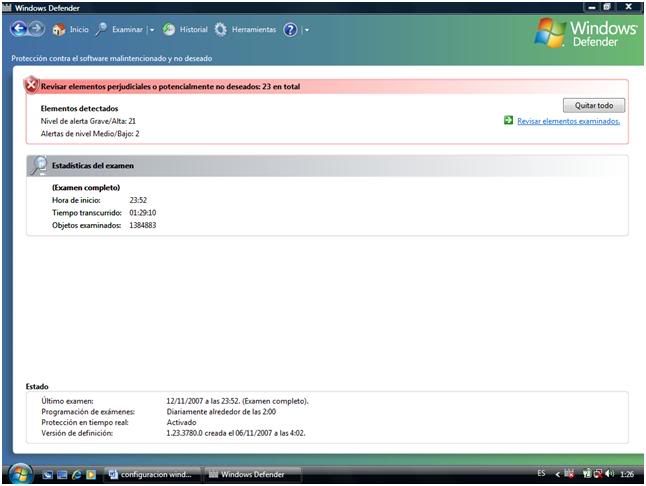This screenshot has height=486, width=646.
Task: Open the Inicio home page
Action: coord(70,30)
